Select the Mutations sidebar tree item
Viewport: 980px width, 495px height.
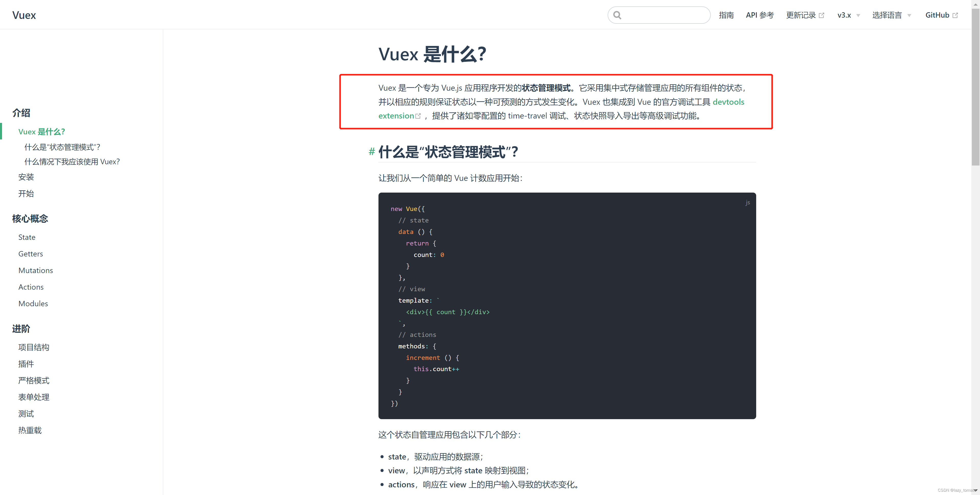36,270
